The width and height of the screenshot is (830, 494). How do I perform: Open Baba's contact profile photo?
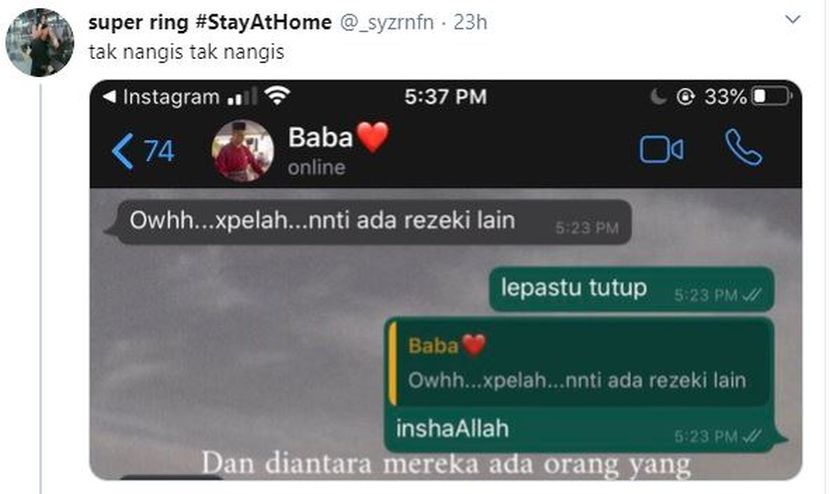(x=243, y=151)
